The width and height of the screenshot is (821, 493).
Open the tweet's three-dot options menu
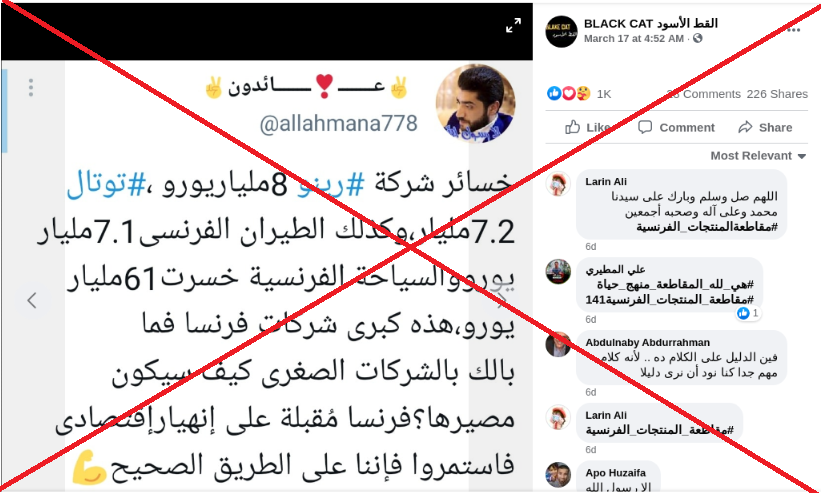(x=31, y=87)
